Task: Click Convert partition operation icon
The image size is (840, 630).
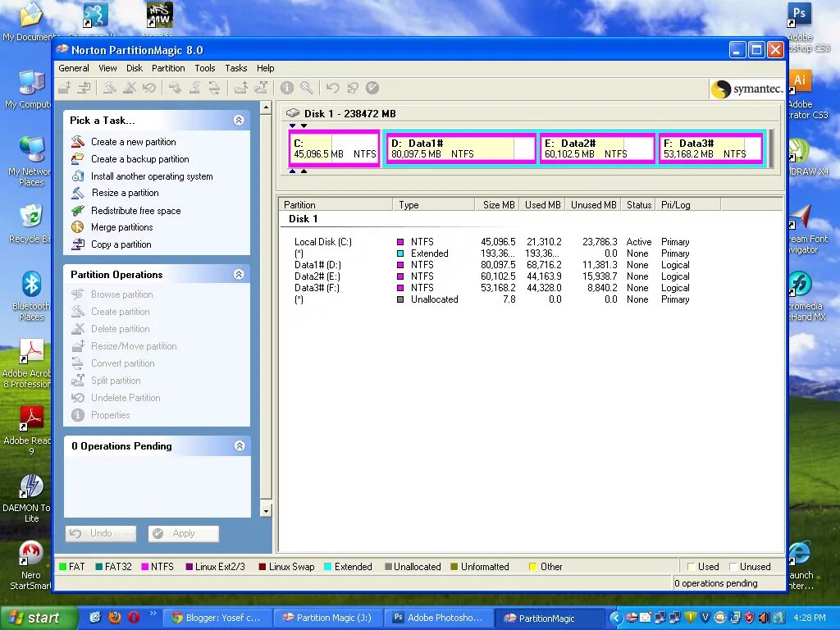Action: (78, 363)
